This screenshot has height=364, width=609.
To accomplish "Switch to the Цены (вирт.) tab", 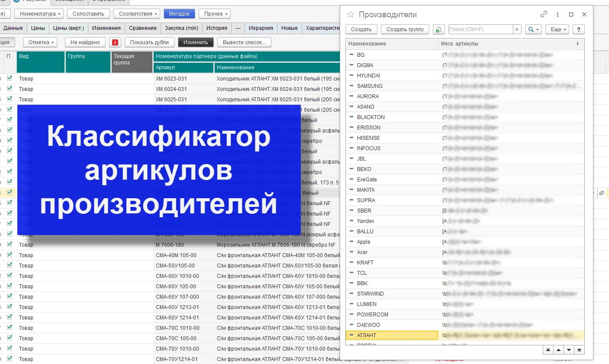I will (68, 28).
